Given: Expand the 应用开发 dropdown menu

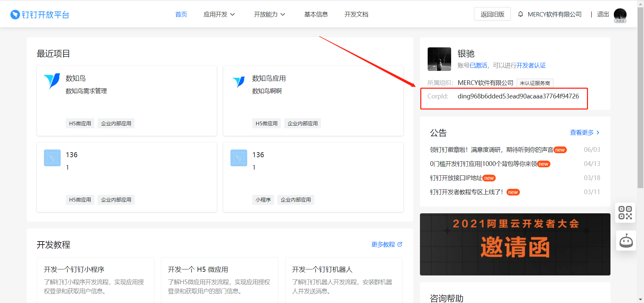Looking at the screenshot, I should [219, 14].
